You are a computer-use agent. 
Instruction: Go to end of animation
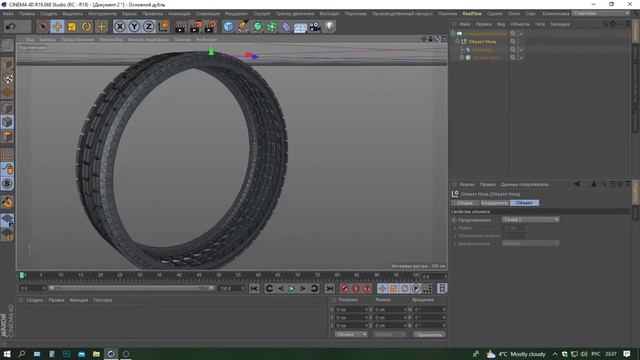pyautogui.click(x=329, y=289)
